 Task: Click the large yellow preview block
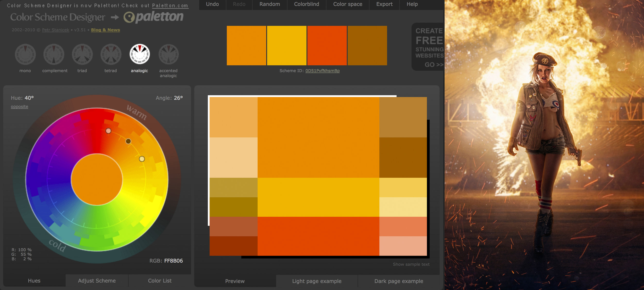[x=318, y=197]
